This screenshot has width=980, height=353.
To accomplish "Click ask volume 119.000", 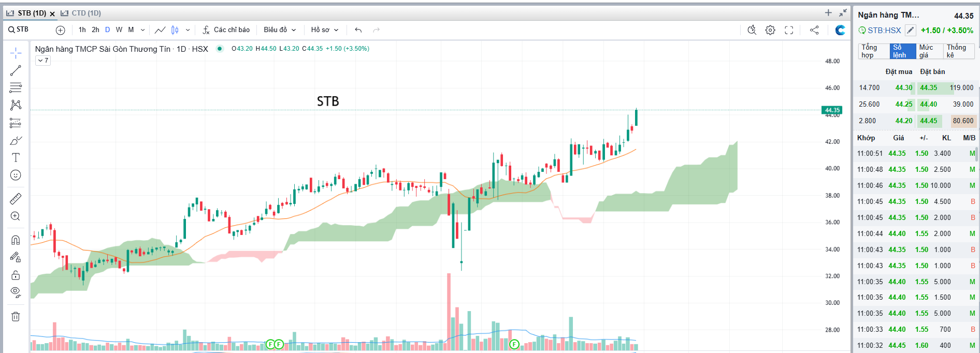I will [x=962, y=88].
